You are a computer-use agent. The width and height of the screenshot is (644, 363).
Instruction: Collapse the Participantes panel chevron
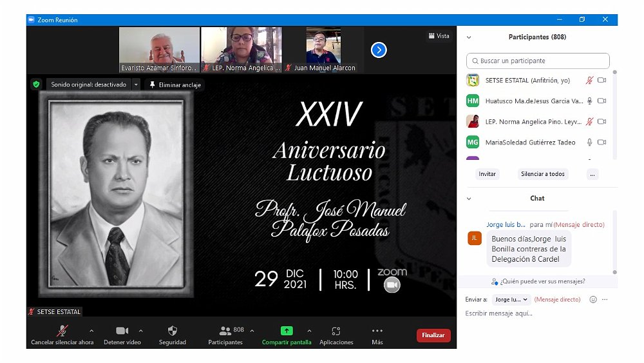pos(469,37)
